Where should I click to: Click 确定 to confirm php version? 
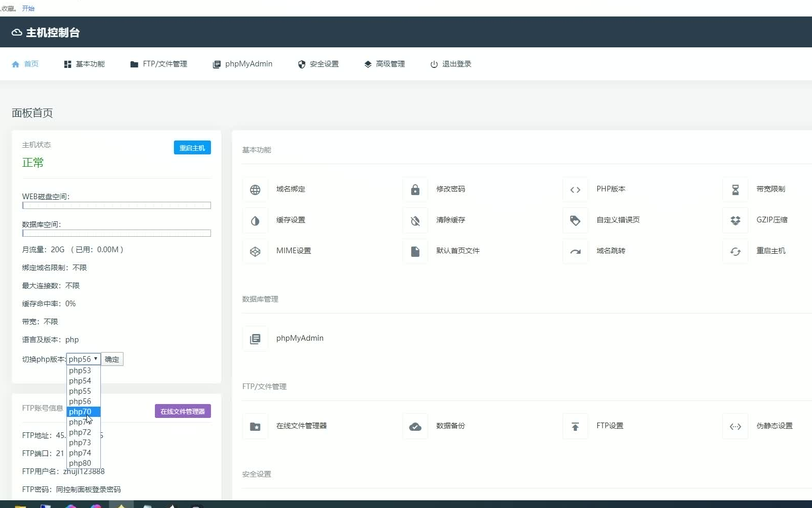pyautogui.click(x=112, y=359)
